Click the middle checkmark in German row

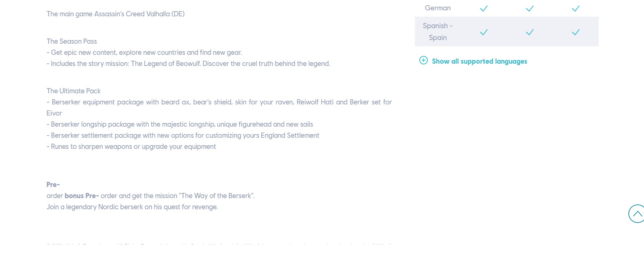pyautogui.click(x=529, y=9)
